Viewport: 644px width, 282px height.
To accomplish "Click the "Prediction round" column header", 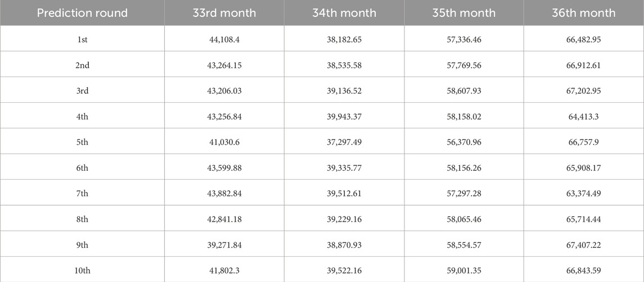I will pos(82,12).
